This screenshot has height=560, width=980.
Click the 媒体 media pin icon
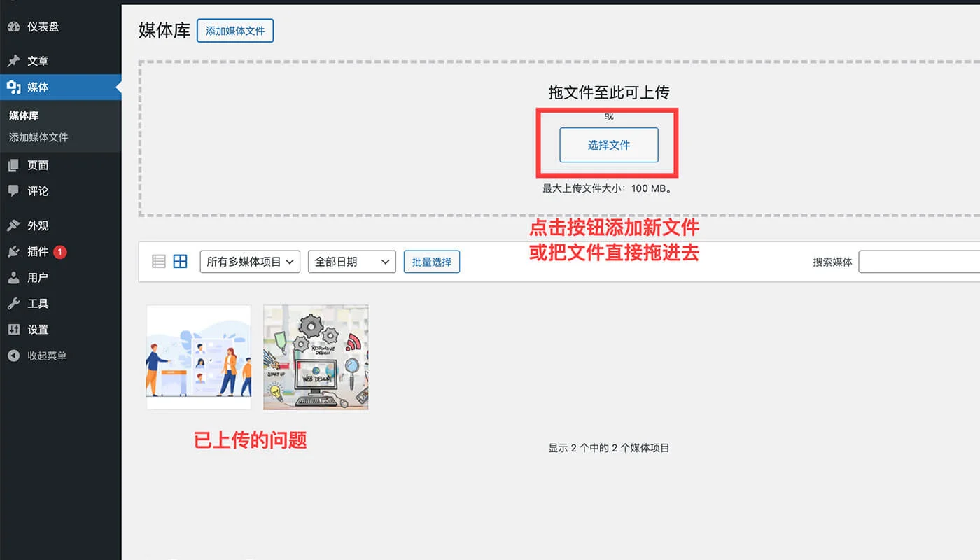coord(14,87)
